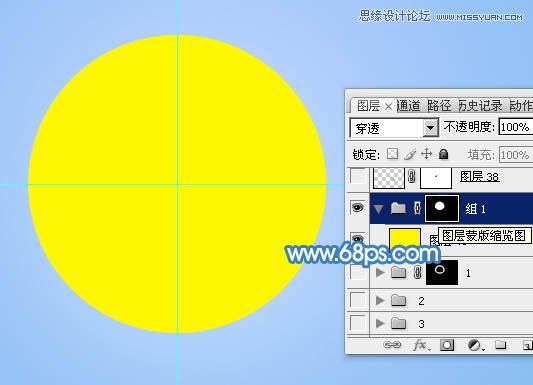Viewport: 533px width, 385px height.
Task: Click the lock all padlock icon
Action: click(443, 154)
